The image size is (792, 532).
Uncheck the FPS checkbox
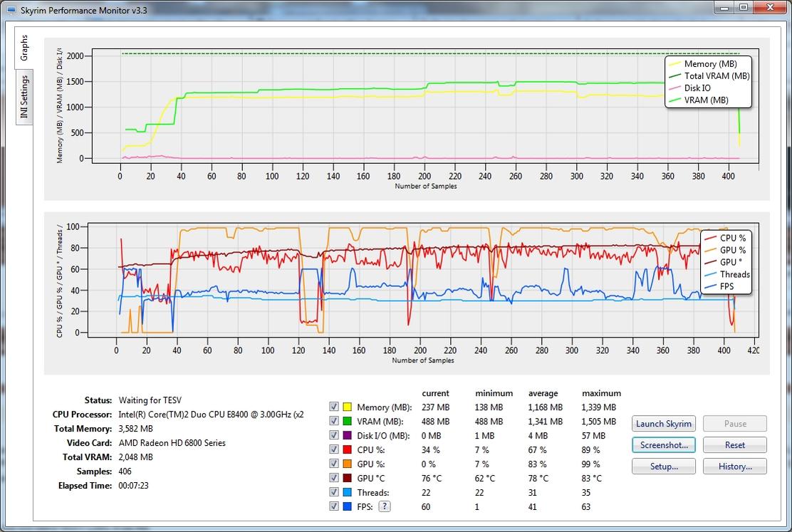coord(334,506)
